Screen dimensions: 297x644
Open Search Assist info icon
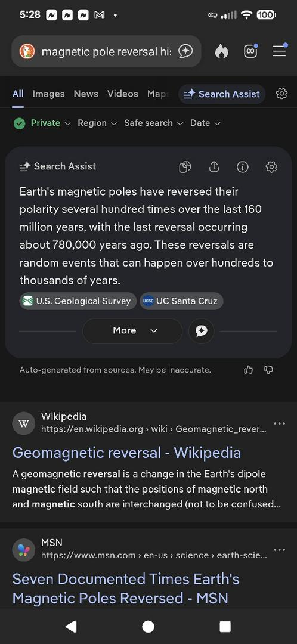pyautogui.click(x=243, y=167)
